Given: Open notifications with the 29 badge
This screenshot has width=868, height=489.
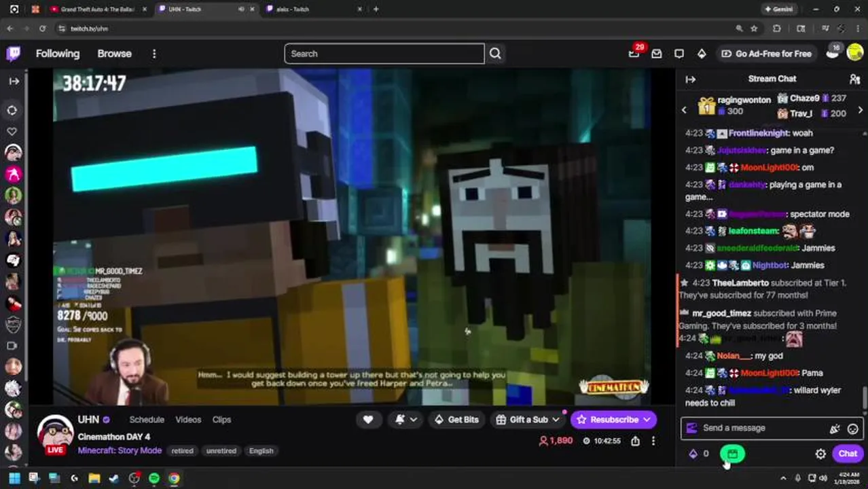Looking at the screenshot, I should [634, 53].
